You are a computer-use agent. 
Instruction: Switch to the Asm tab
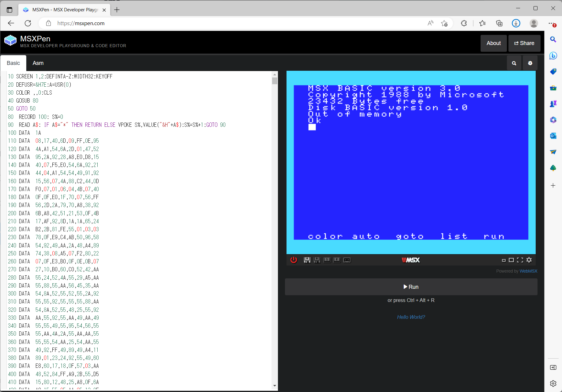(38, 63)
